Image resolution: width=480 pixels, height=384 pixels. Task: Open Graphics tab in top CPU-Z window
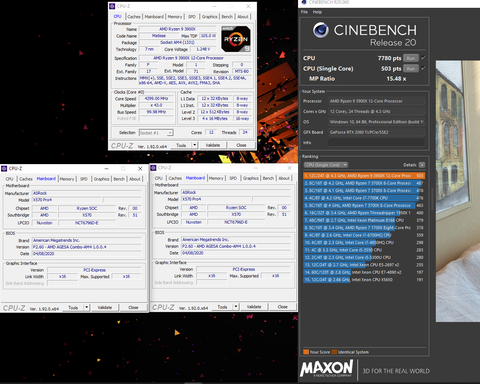(209, 17)
